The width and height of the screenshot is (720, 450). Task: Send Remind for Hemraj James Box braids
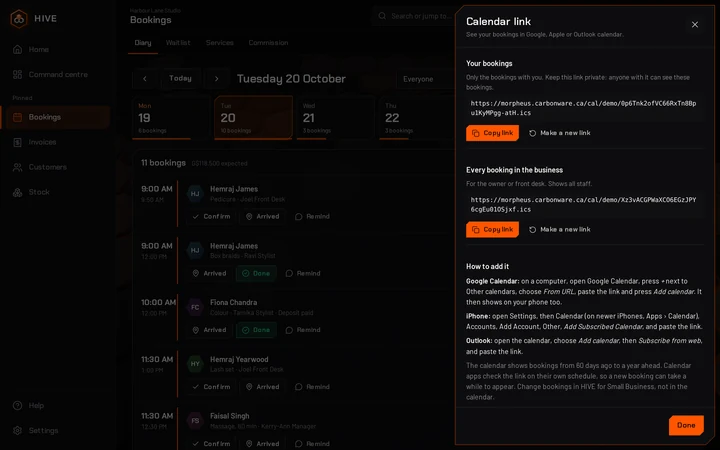[303, 273]
